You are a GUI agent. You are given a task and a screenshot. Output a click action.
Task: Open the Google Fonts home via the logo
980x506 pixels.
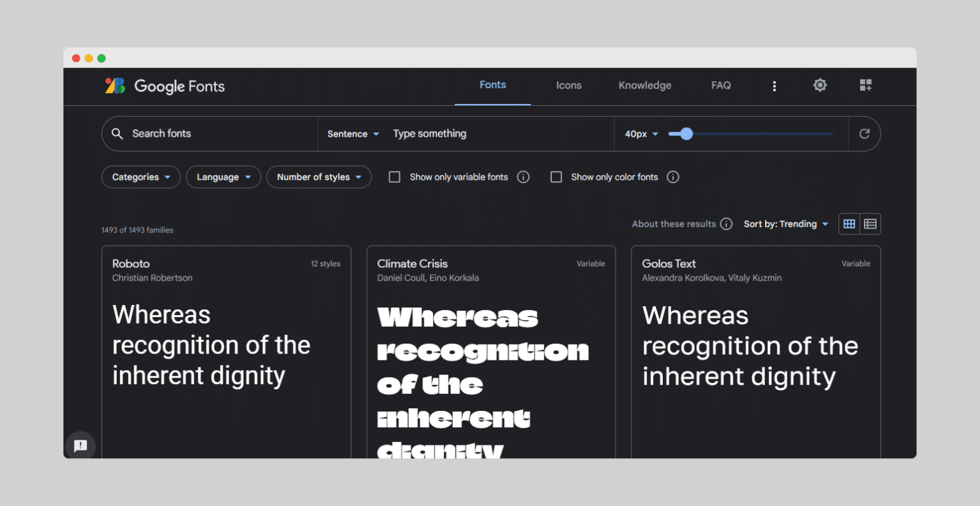click(163, 86)
